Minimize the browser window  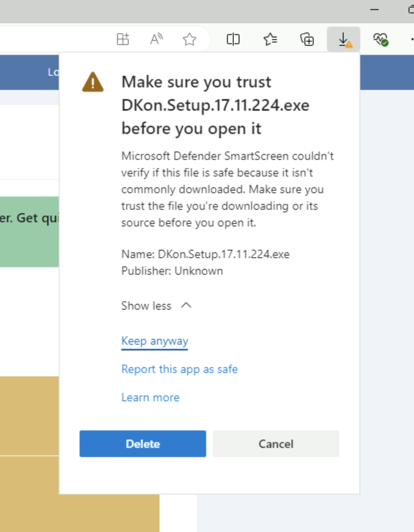coord(374,9)
